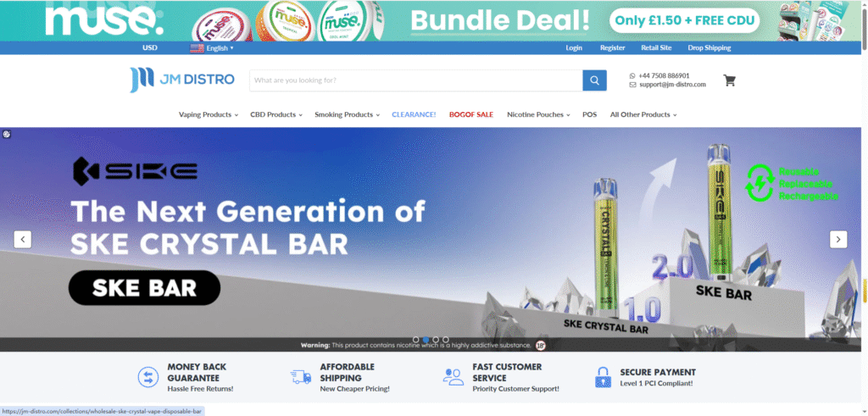
Task: Go to previous banner slide arrow
Action: (x=23, y=240)
